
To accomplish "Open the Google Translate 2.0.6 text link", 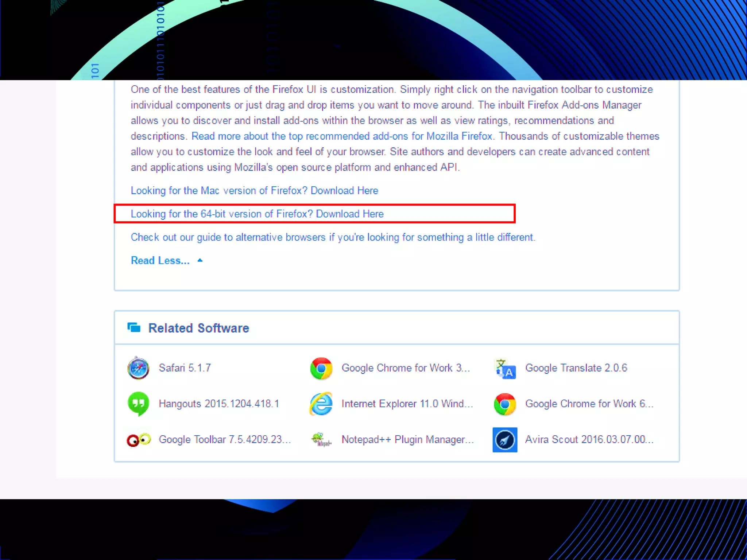I will (576, 368).
